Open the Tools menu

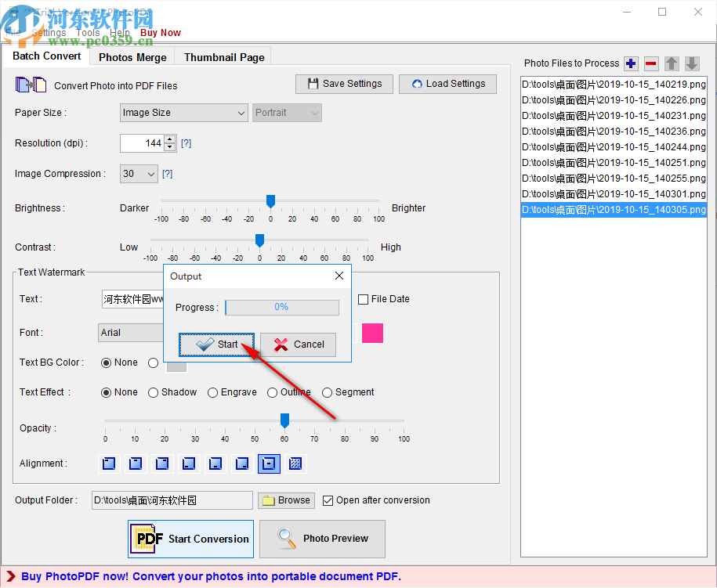[87, 33]
